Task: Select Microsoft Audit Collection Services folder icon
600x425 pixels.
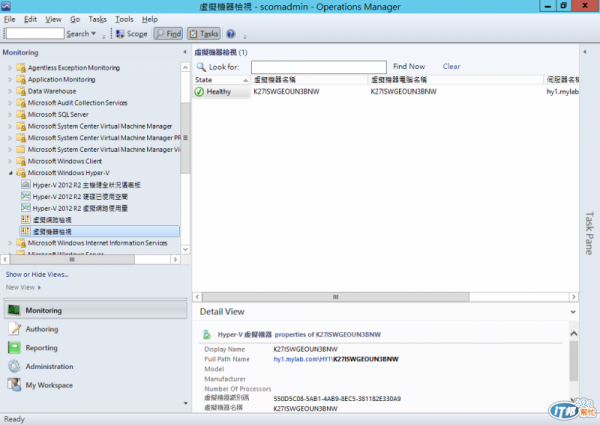Action: pos(21,103)
